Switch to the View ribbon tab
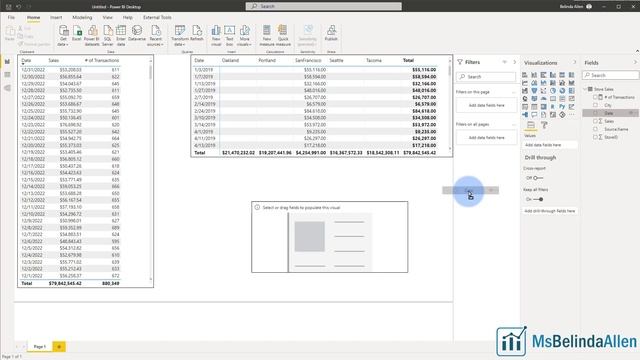The width and height of the screenshot is (640, 360). pos(107,18)
